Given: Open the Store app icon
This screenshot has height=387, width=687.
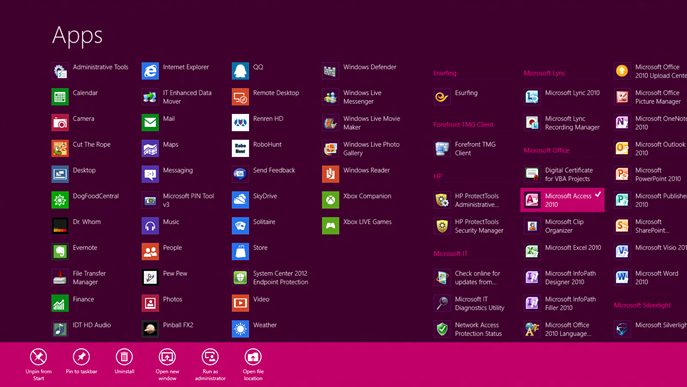Looking at the screenshot, I should [241, 252].
